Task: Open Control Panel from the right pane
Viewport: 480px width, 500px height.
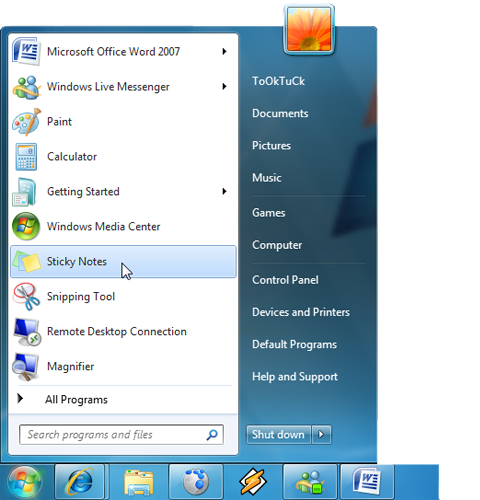Action: pos(285,280)
